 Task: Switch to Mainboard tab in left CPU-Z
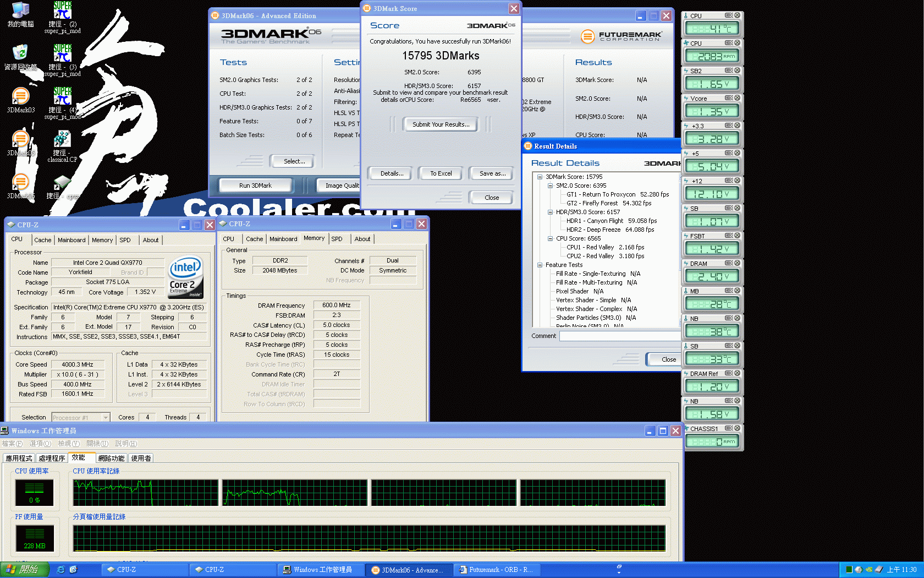point(71,240)
